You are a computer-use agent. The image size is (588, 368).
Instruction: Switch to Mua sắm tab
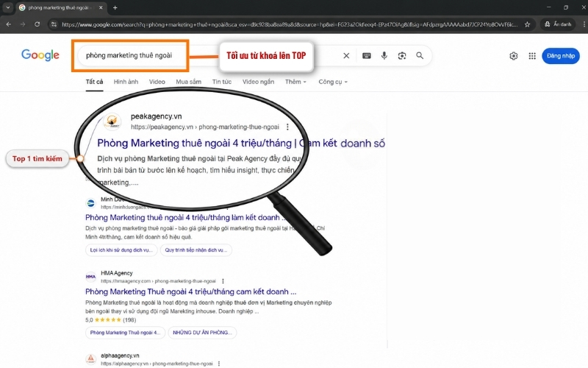(189, 82)
